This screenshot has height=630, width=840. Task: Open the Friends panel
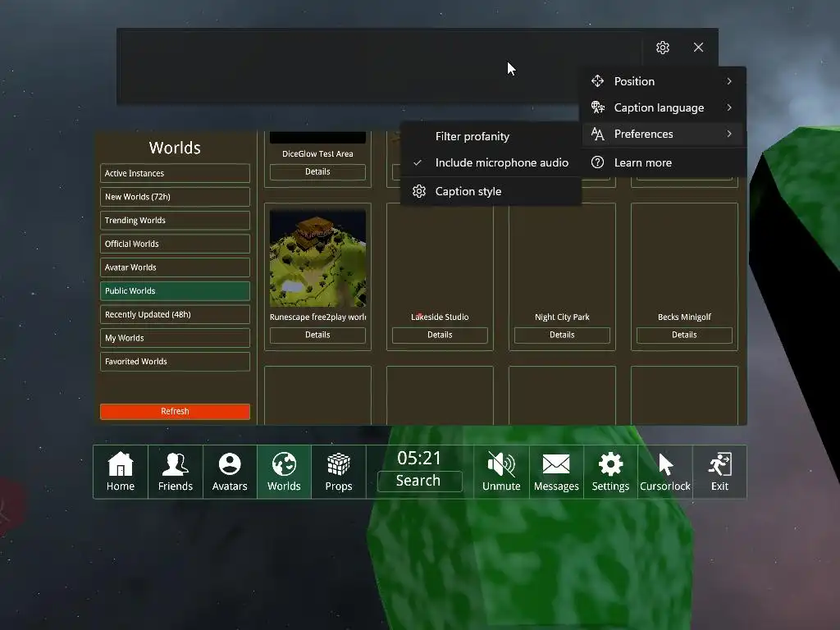[176, 472]
